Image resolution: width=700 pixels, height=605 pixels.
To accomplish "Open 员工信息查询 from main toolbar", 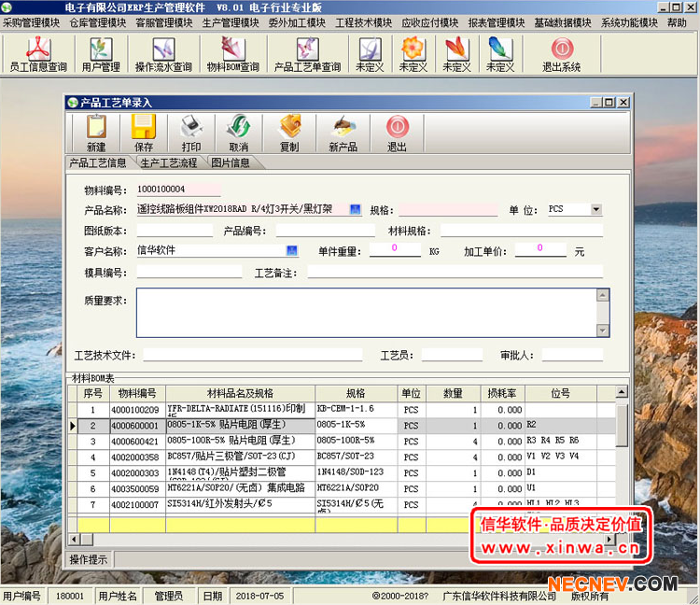I will click(x=38, y=54).
